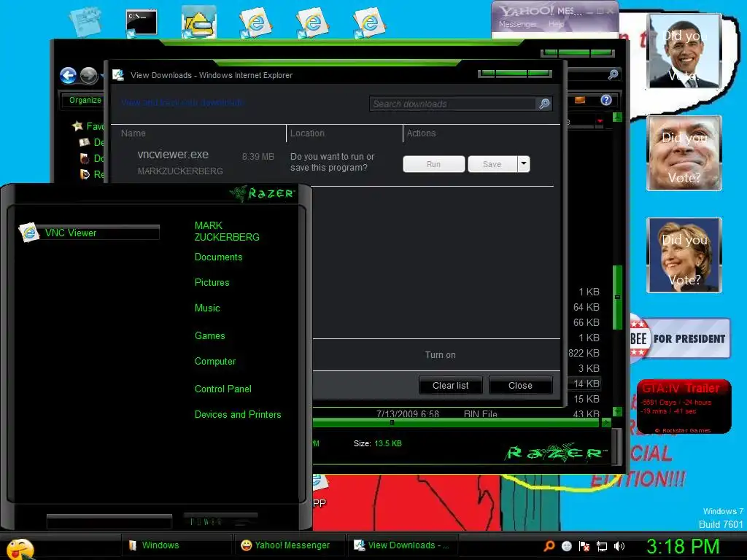Click the Explorer window search magnifier icon
This screenshot has width=747, height=560.
click(x=613, y=74)
